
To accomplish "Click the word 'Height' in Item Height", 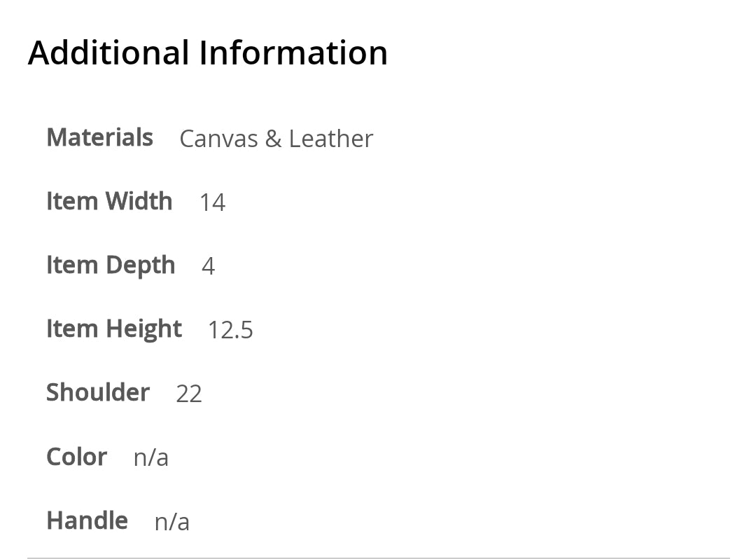I will click(x=143, y=329).
